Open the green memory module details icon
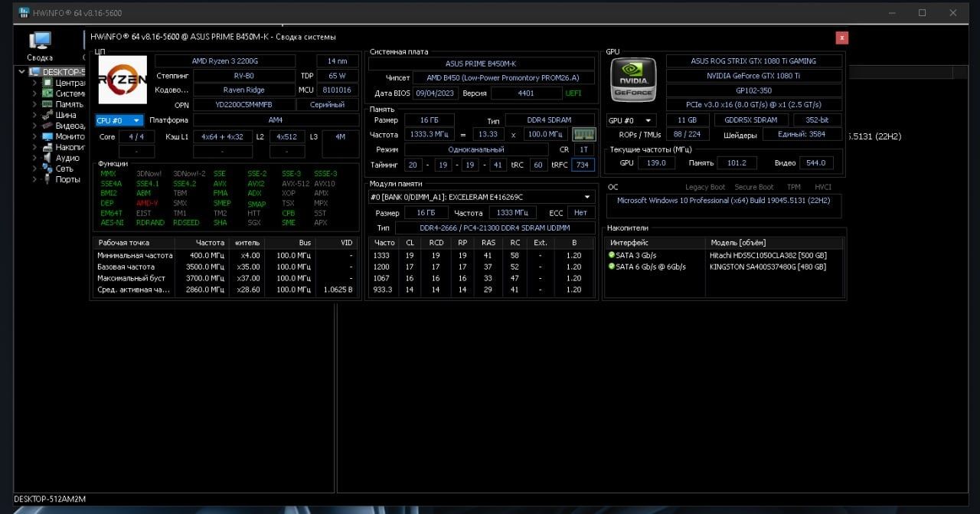980x514 pixels. click(x=584, y=134)
